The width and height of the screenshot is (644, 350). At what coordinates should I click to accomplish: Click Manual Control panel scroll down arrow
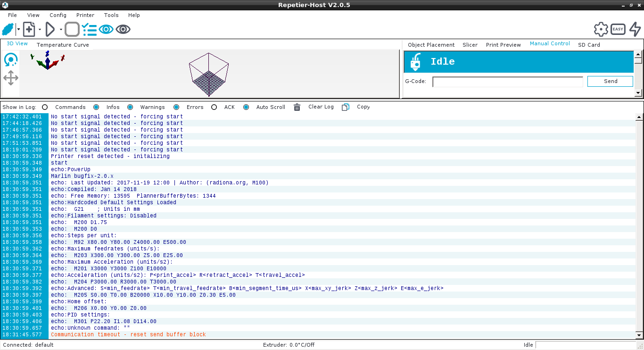click(638, 93)
